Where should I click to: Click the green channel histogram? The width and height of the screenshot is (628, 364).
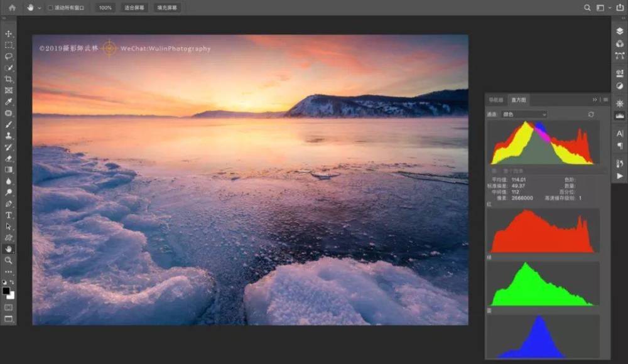[543, 284]
